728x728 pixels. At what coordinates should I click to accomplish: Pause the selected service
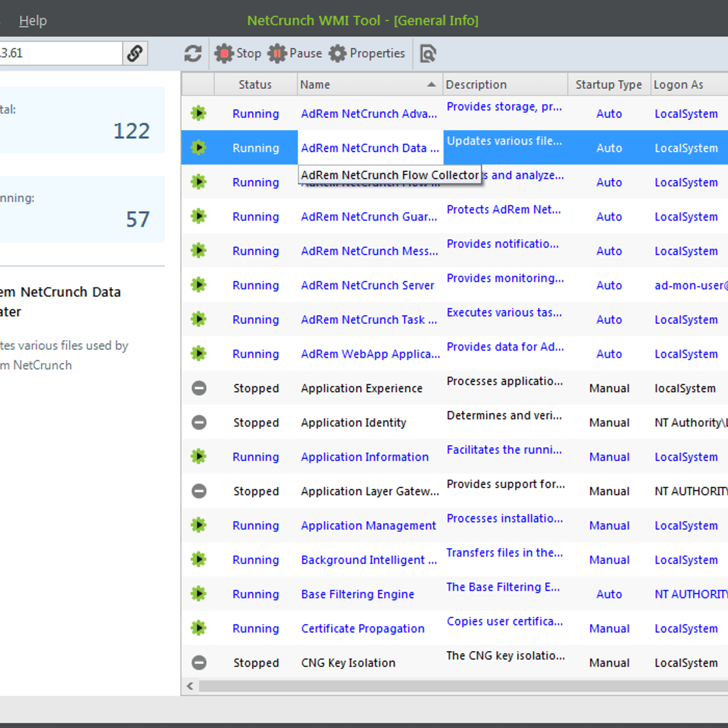[x=295, y=53]
